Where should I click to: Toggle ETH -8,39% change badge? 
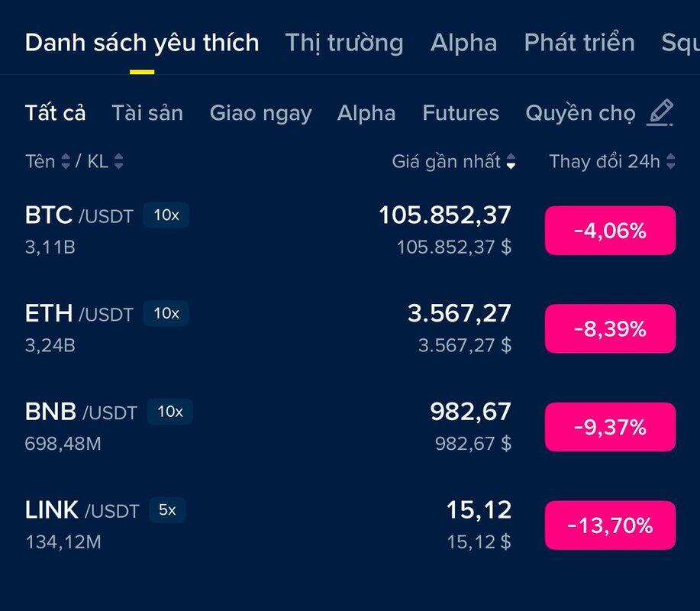(x=610, y=328)
